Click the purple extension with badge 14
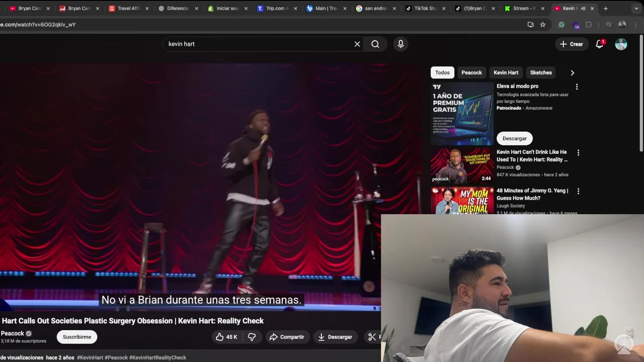The width and height of the screenshot is (644, 362). pyautogui.click(x=576, y=25)
